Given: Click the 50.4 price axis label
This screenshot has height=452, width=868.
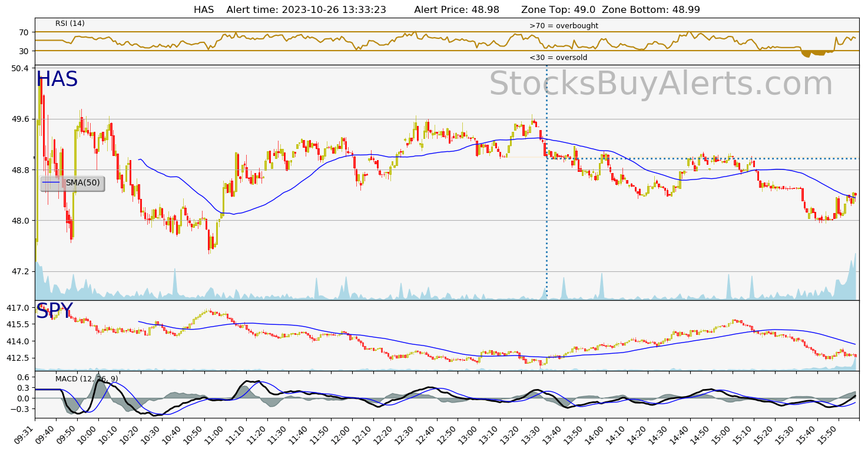Looking at the screenshot, I should pyautogui.click(x=19, y=68).
